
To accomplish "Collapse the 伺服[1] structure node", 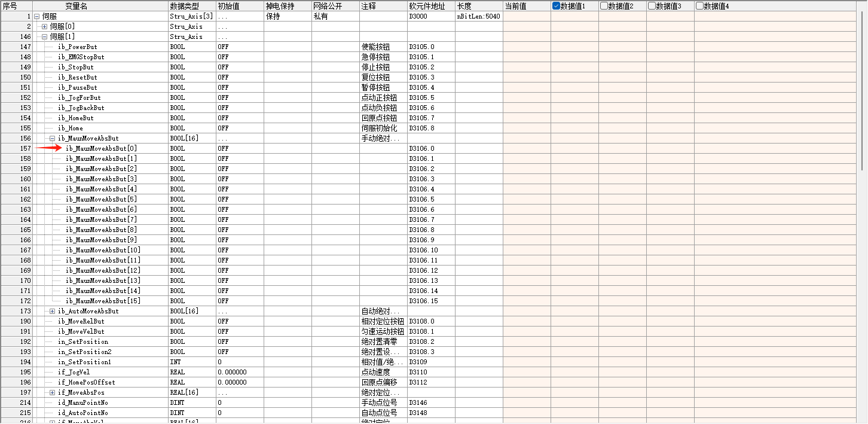I will (x=44, y=37).
